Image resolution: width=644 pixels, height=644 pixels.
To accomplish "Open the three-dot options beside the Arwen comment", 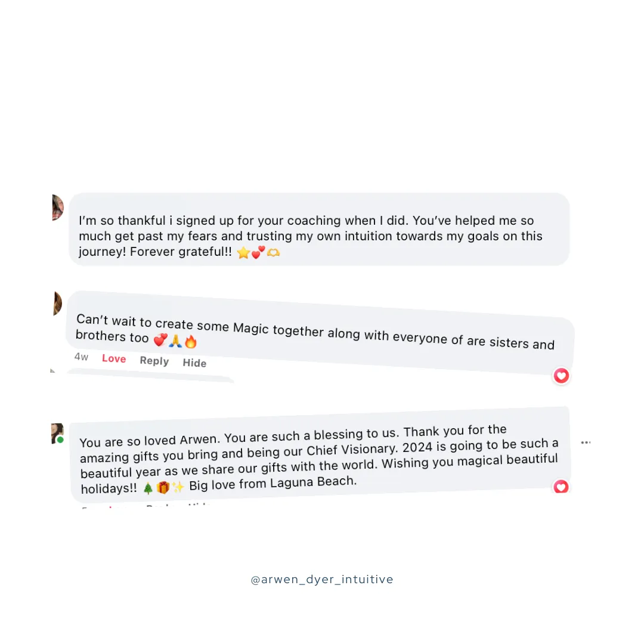I will pos(586,442).
